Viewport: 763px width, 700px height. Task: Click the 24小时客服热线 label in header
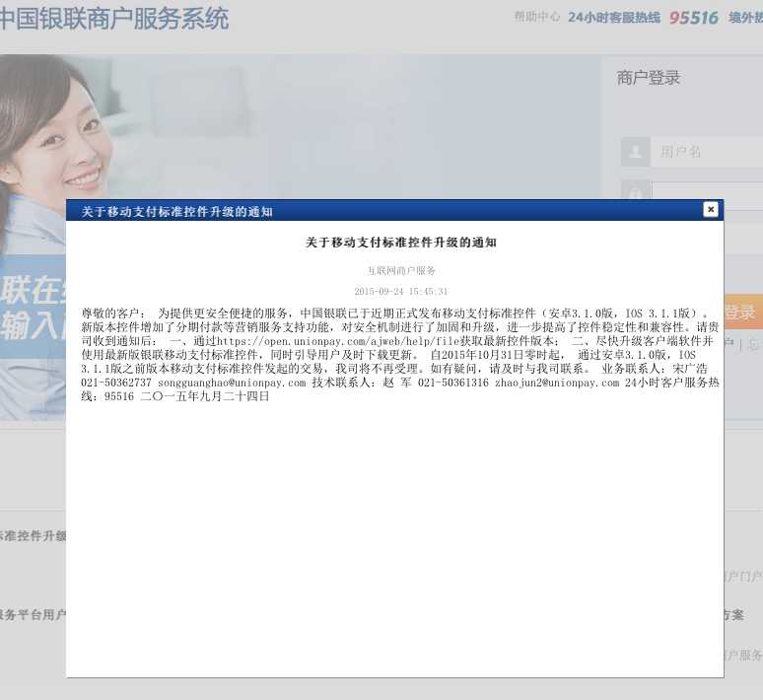(614, 18)
